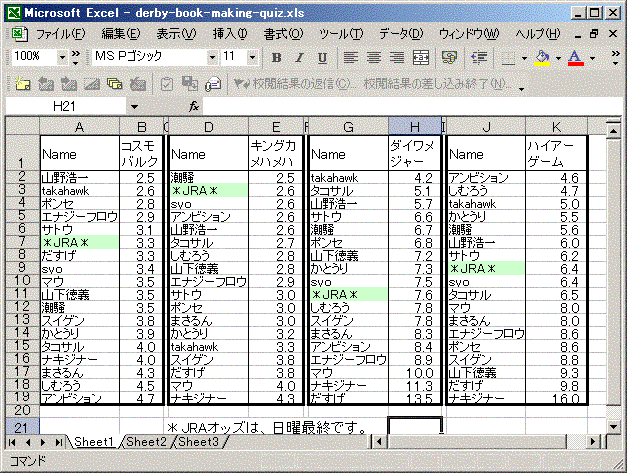Open the ヘルプ(H) menu

[537, 34]
